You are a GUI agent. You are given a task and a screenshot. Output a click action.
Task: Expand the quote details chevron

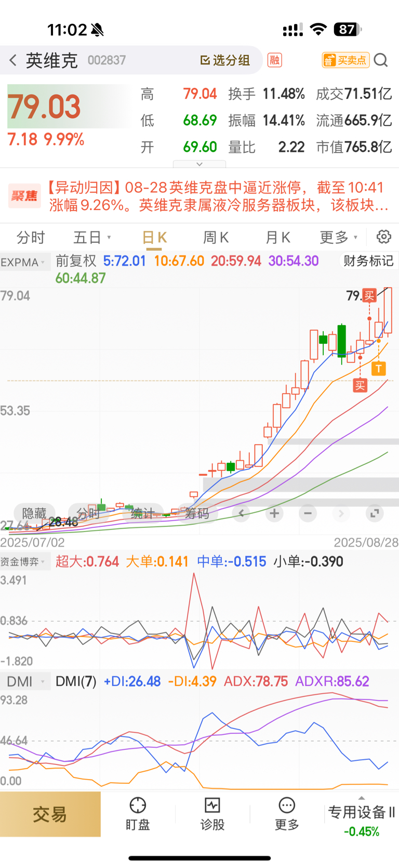coord(199,164)
